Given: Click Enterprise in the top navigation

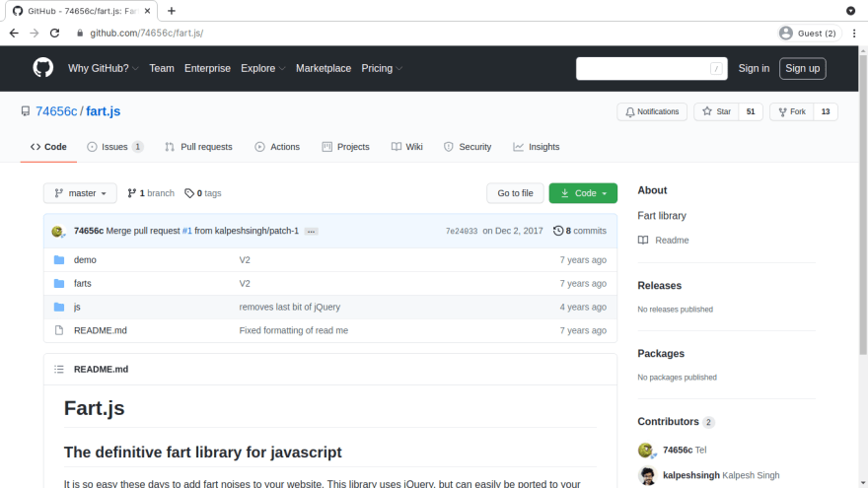Looking at the screenshot, I should 207,68.
